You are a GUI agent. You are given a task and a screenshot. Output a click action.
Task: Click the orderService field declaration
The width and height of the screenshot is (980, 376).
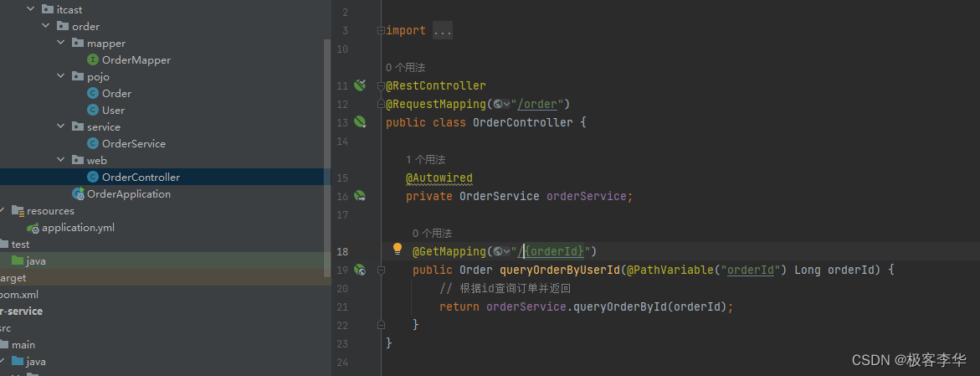pos(587,197)
